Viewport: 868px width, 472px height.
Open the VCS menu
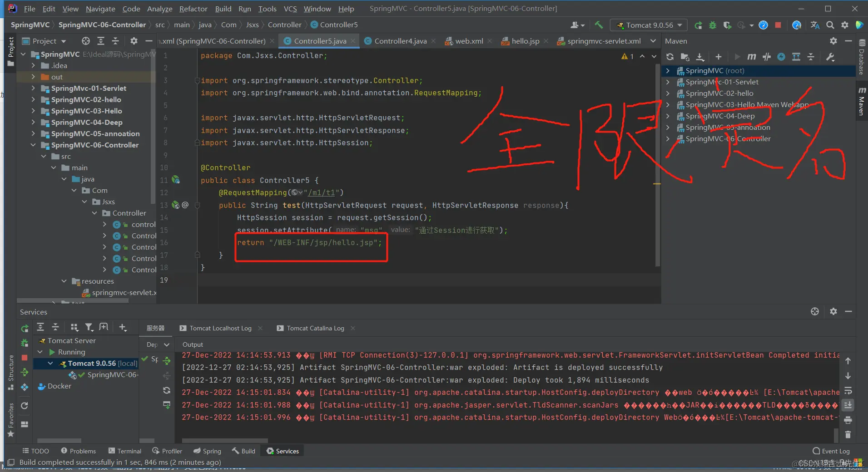pos(290,9)
